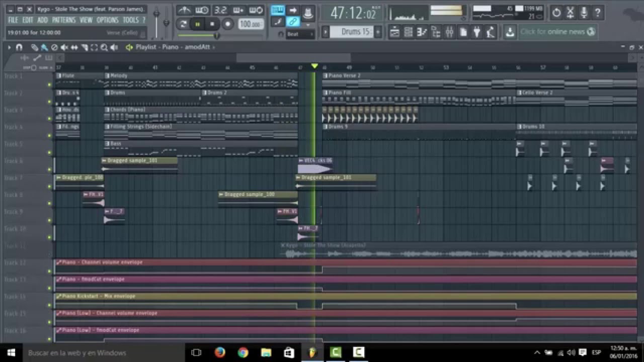Screen dimensions: 644x362
Task: Mute Track 12 using its green light
Action: point(49,271)
